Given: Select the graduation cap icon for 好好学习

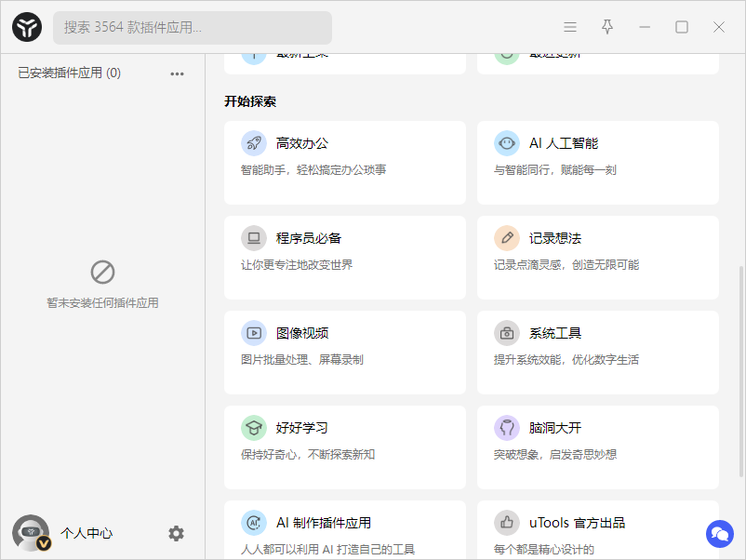Looking at the screenshot, I should click(x=253, y=427).
